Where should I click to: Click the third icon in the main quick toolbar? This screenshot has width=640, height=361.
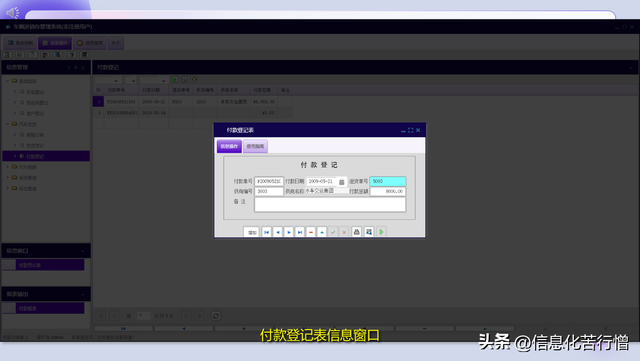click(32, 55)
